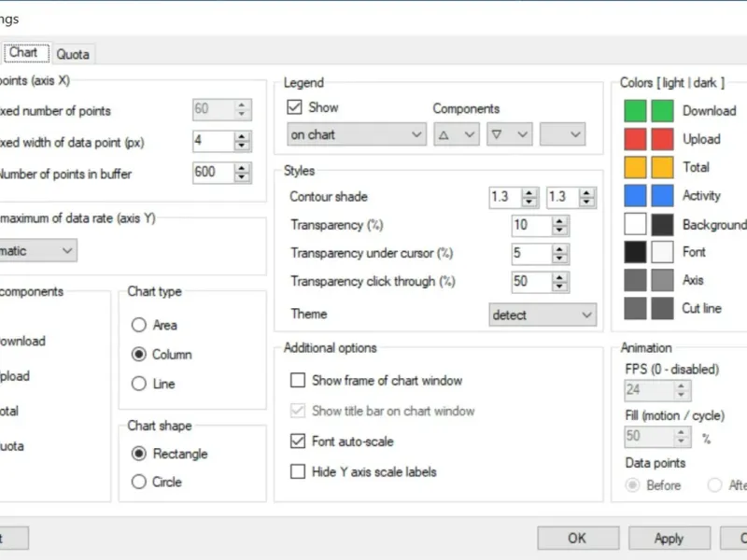Expand the Theme 'detect' dropdown
Screen dimensions: 747x560
coord(543,315)
